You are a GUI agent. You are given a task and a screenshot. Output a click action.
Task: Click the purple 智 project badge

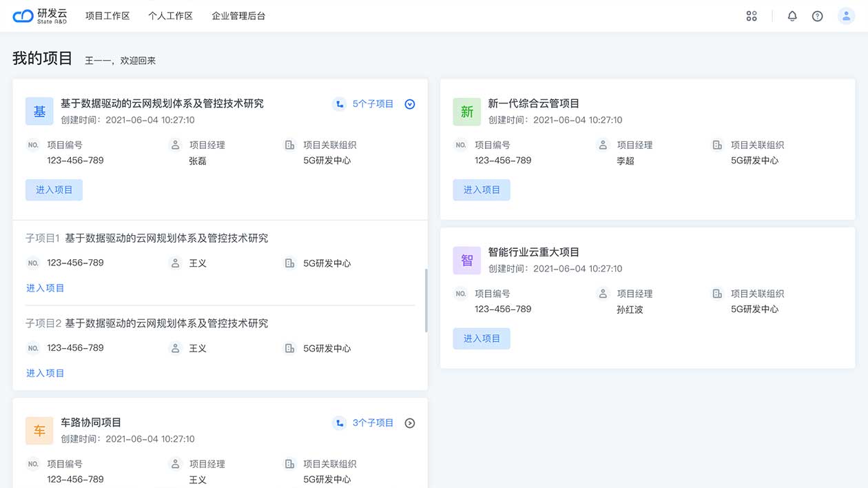467,261
